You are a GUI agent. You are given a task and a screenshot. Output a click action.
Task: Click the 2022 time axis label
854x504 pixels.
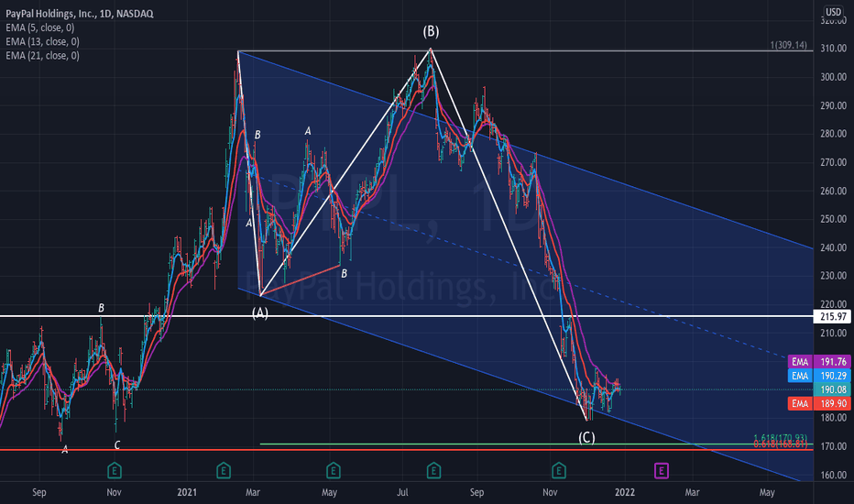click(625, 492)
